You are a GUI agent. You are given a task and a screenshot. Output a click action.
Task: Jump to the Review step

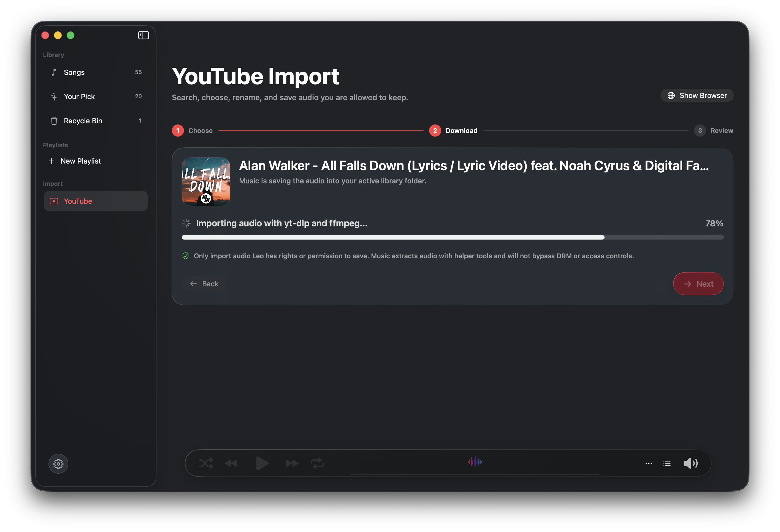point(714,131)
